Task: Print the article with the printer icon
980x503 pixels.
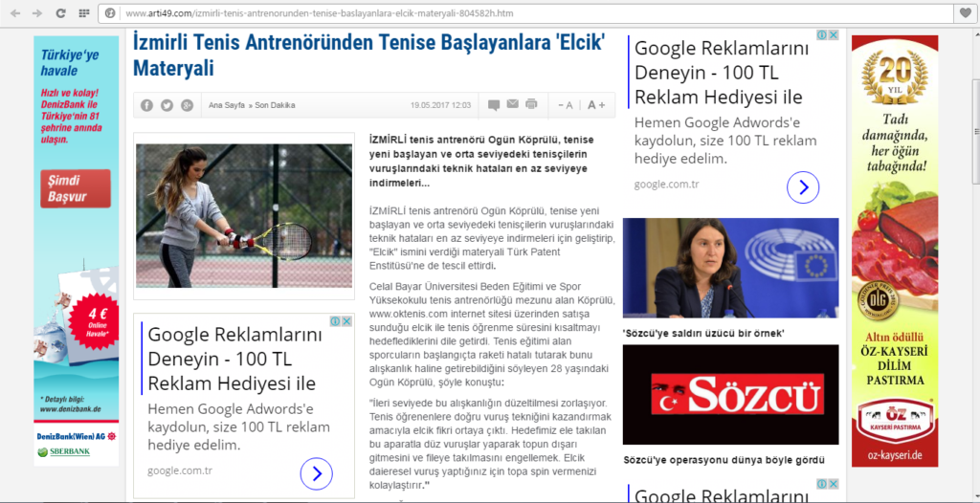Action: (531, 104)
